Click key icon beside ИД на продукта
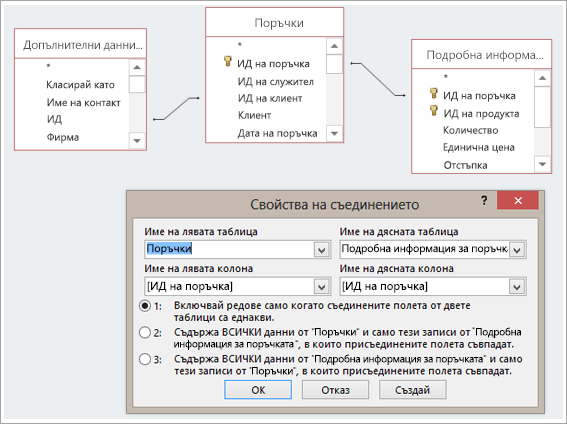The width and height of the screenshot is (567, 424). pos(434,110)
